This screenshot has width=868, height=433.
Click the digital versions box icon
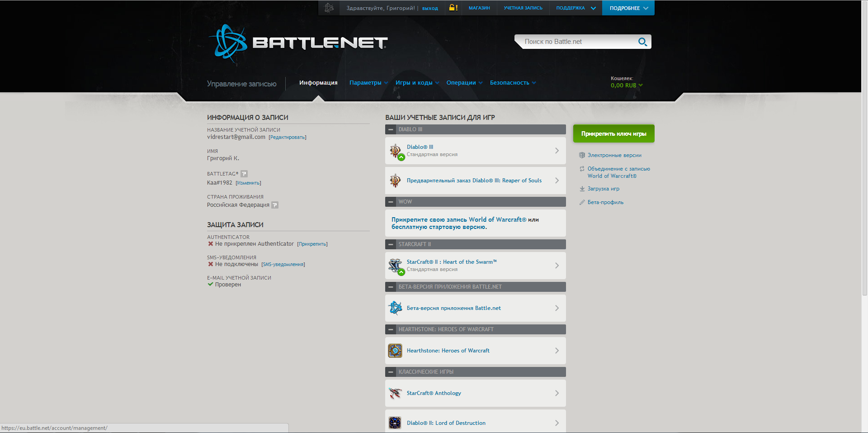(x=582, y=155)
